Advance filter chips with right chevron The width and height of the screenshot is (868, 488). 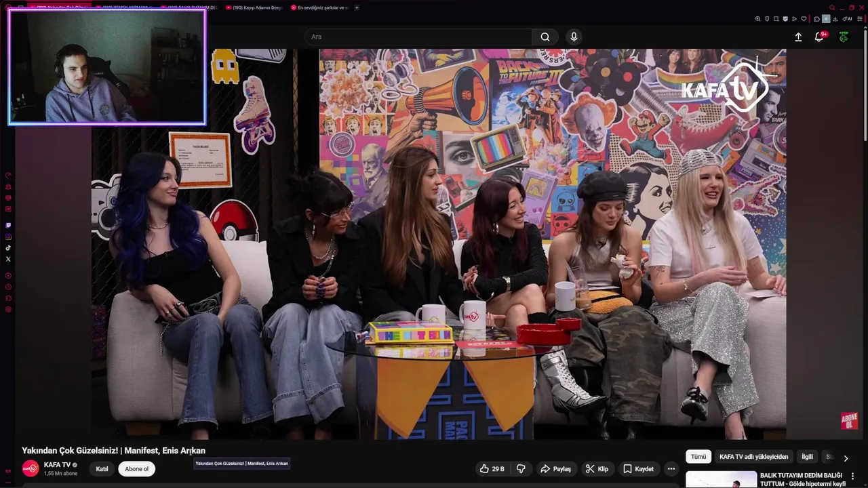tap(846, 457)
